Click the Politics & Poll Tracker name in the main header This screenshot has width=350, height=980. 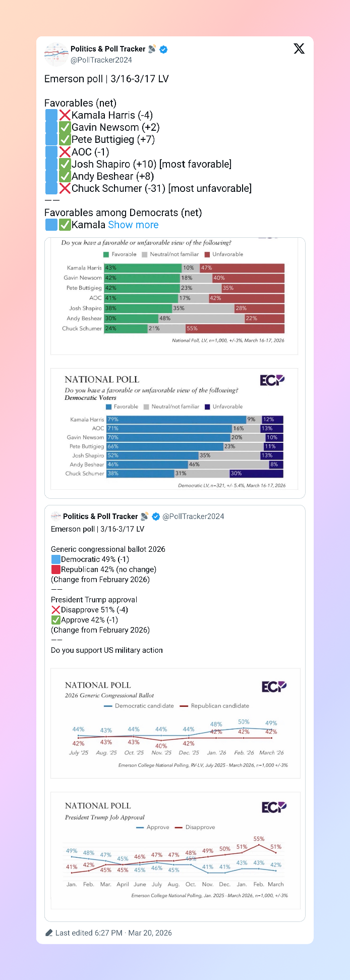[x=107, y=49]
